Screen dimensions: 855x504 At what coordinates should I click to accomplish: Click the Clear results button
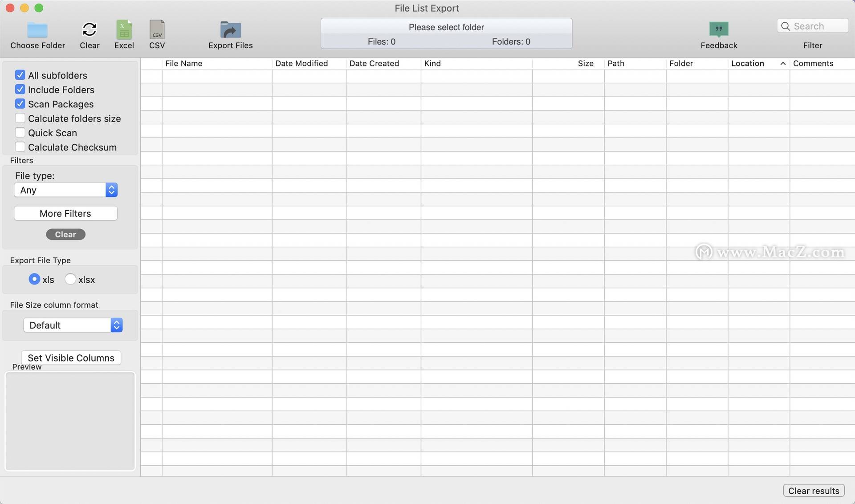click(x=814, y=490)
